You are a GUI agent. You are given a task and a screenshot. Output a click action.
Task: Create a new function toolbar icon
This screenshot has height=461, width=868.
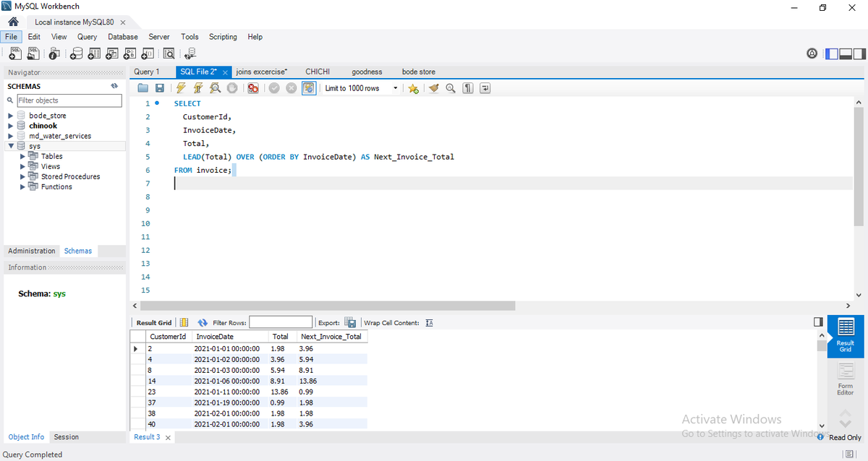point(148,53)
